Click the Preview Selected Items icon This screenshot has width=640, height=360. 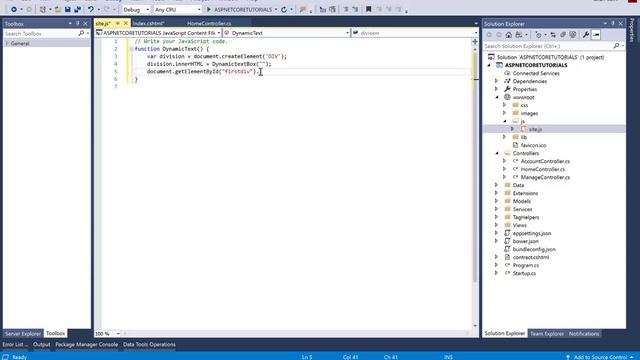pos(596,35)
